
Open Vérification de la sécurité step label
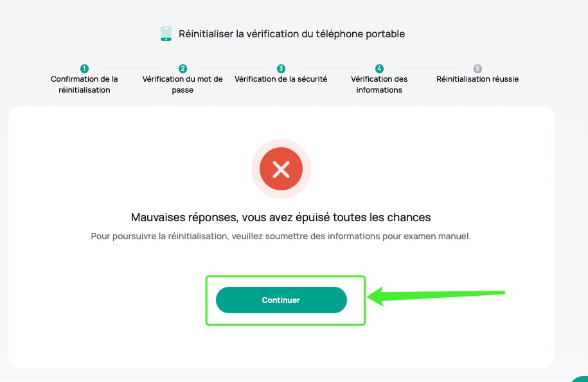(281, 79)
